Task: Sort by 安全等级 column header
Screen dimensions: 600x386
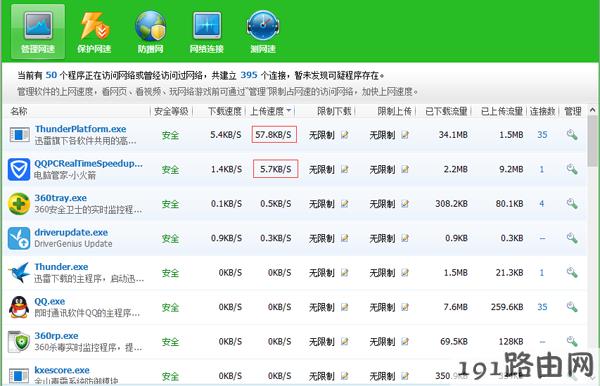Action: coord(171,111)
